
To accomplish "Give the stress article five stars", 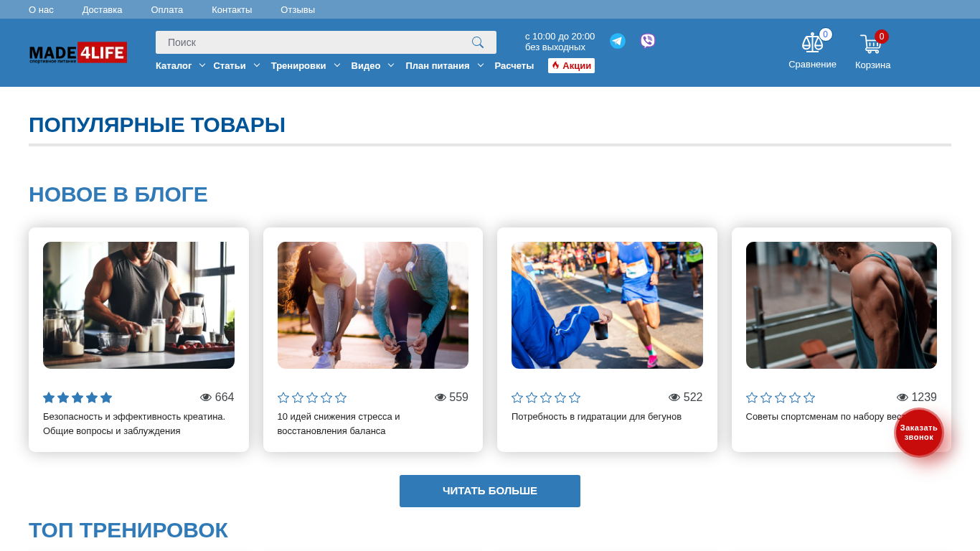I will 341,397.
